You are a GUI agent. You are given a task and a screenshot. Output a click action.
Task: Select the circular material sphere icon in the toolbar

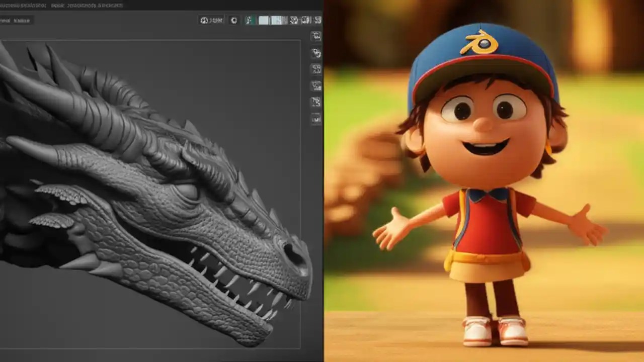point(233,20)
